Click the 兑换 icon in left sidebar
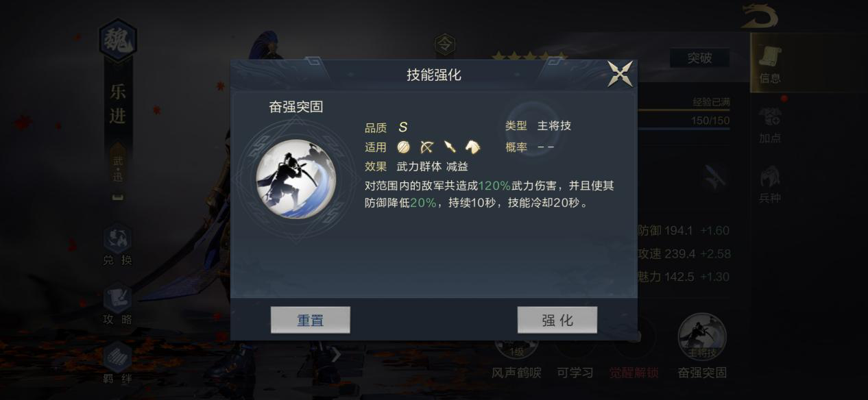The height and width of the screenshot is (400, 868). [117, 245]
